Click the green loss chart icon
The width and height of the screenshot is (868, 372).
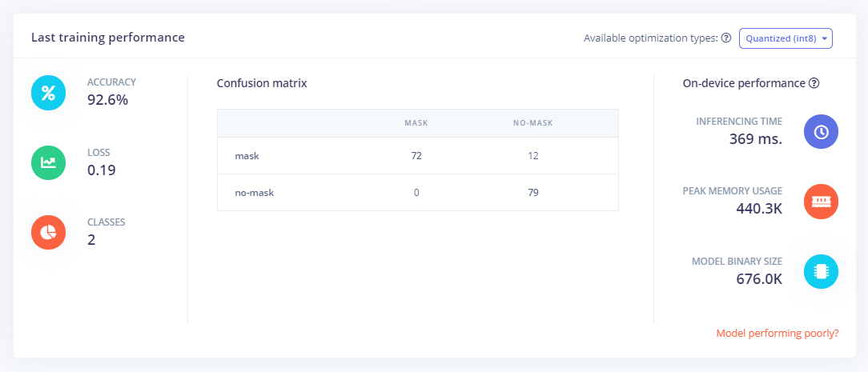coord(48,162)
